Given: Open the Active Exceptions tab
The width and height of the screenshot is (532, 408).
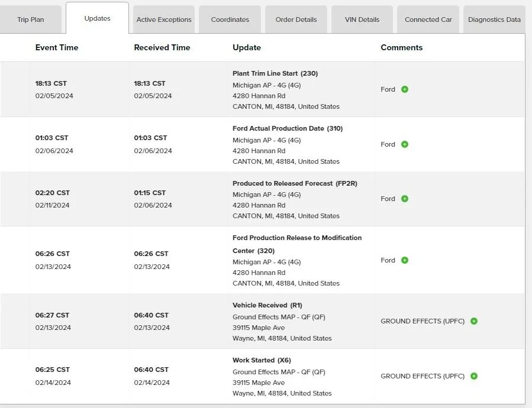Looking at the screenshot, I should [164, 20].
